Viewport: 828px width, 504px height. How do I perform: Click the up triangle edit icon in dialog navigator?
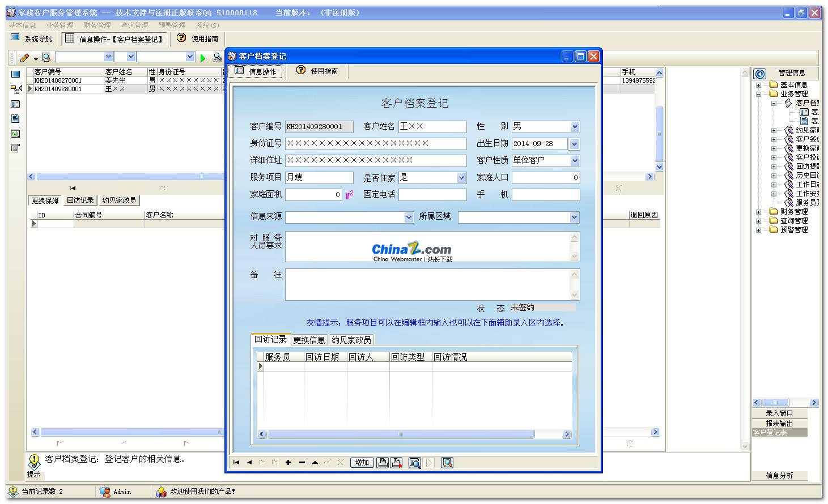point(315,463)
